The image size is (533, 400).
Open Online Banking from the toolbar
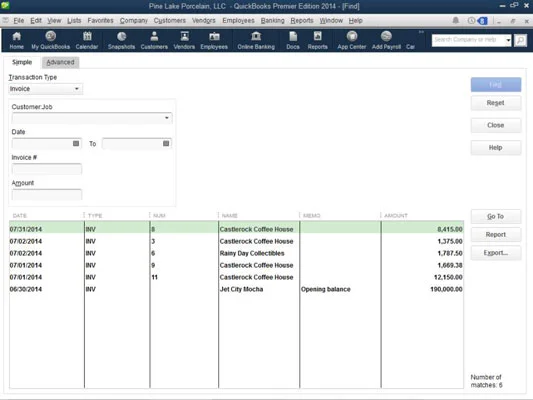(256, 40)
